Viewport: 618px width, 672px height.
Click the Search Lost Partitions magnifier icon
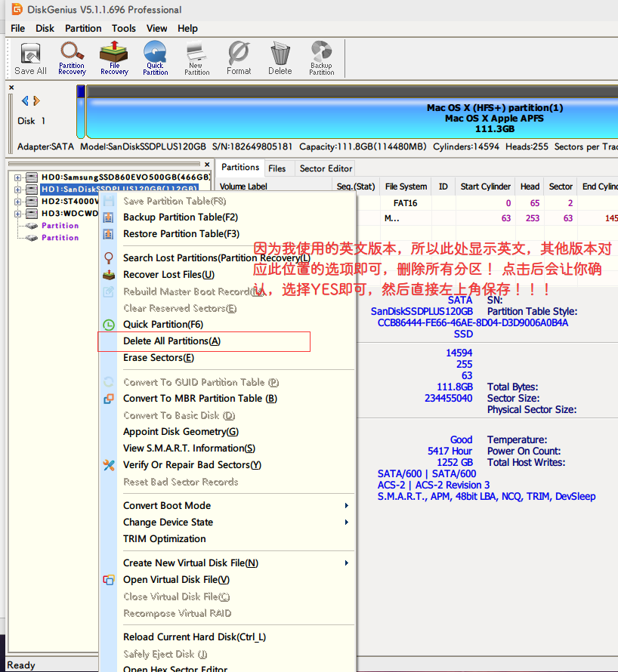109,258
